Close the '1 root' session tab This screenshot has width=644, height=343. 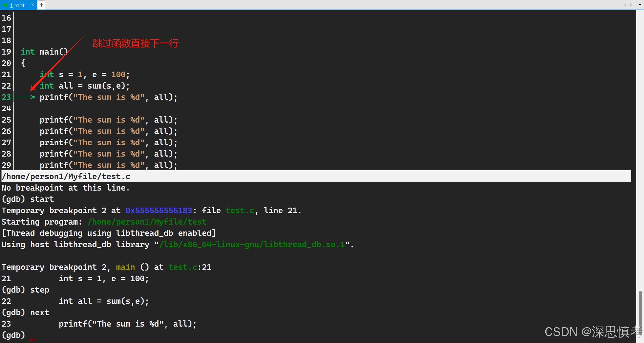pyautogui.click(x=32, y=5)
